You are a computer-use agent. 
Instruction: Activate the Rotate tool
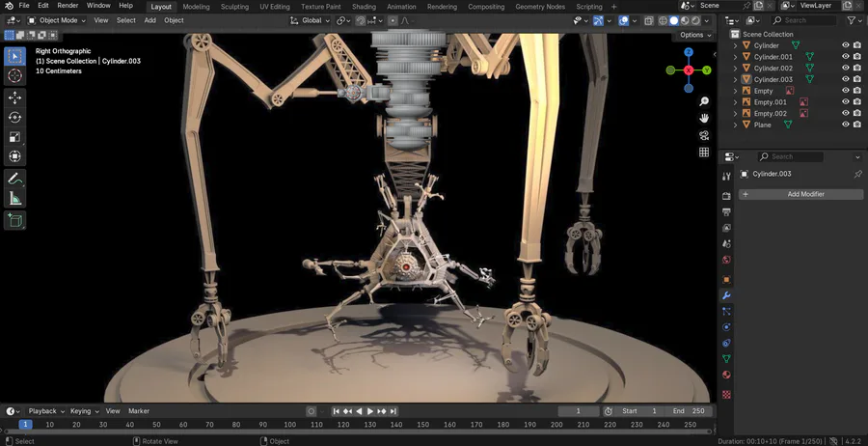coord(15,117)
